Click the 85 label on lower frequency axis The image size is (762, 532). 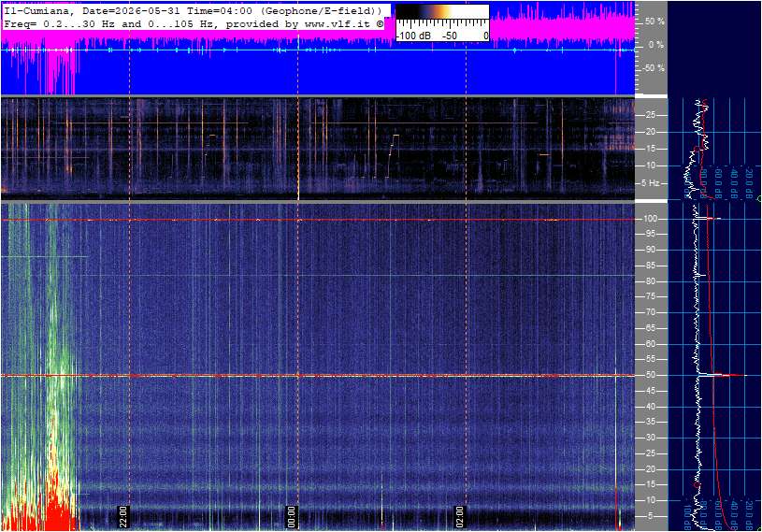650,266
